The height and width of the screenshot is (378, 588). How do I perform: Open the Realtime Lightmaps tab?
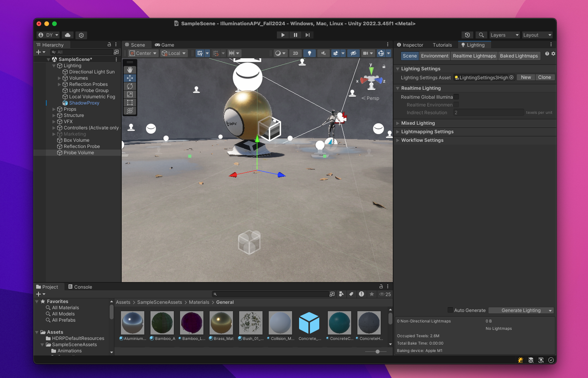(x=474, y=56)
